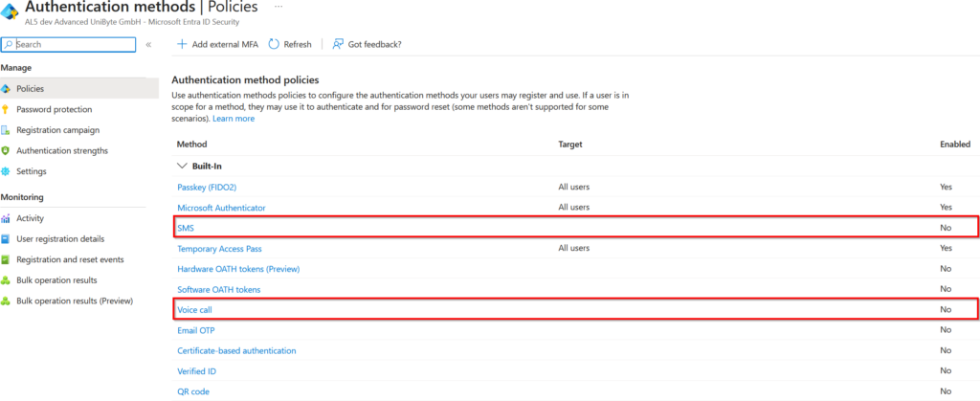The height and width of the screenshot is (401, 980).
Task: Open Bulk operation results
Action: [56, 279]
